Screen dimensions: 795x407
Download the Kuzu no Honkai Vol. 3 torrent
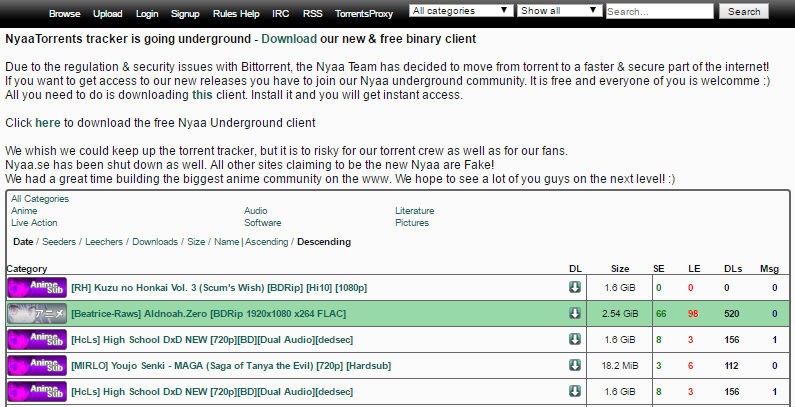coord(574,287)
